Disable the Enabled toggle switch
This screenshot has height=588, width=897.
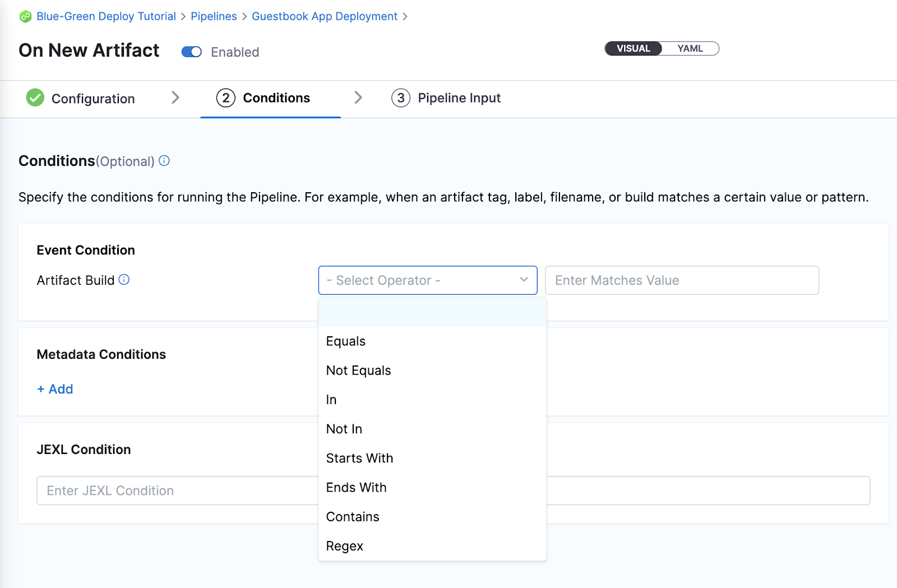(191, 52)
